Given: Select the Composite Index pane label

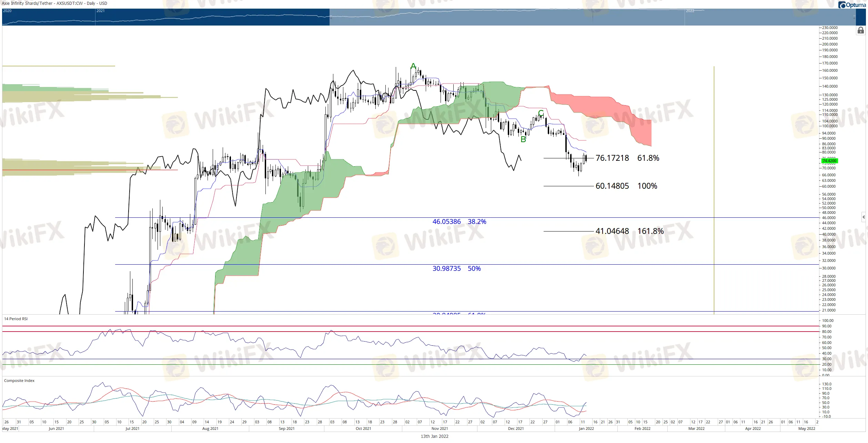Looking at the screenshot, I should tap(19, 381).
